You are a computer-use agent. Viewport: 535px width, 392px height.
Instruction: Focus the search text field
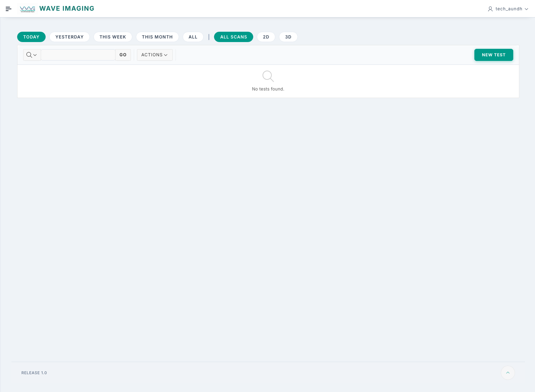[78, 55]
